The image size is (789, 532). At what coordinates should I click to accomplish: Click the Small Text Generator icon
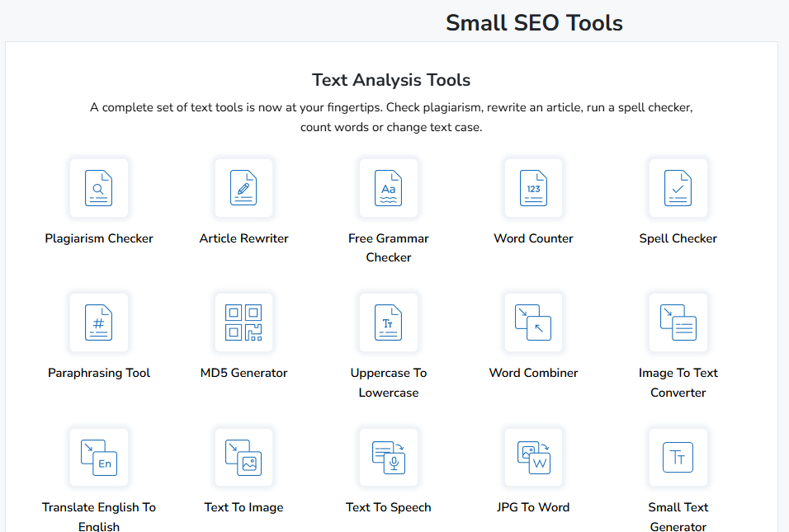tap(678, 457)
